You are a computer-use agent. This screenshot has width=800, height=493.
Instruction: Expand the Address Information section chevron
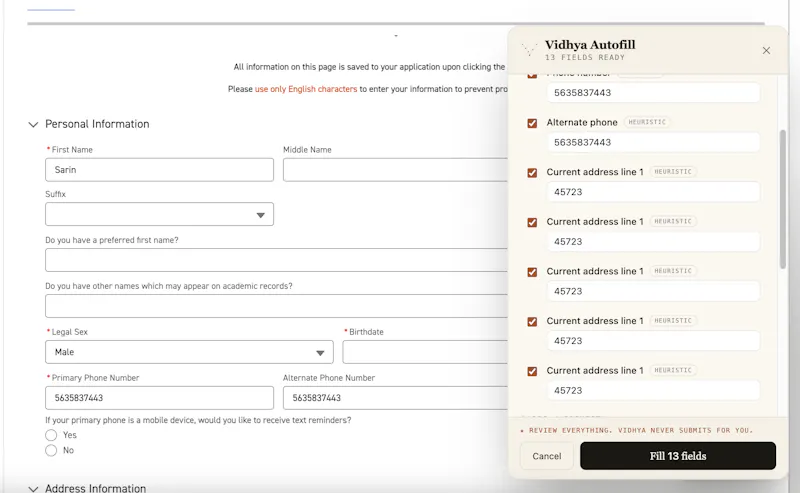pyautogui.click(x=33, y=489)
